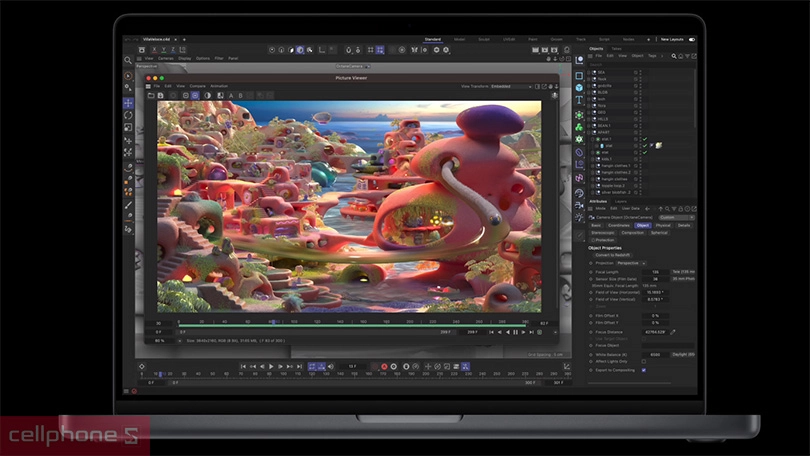Select the Coordinates attribute tab button
This screenshot has width=810, height=456.
(619, 225)
